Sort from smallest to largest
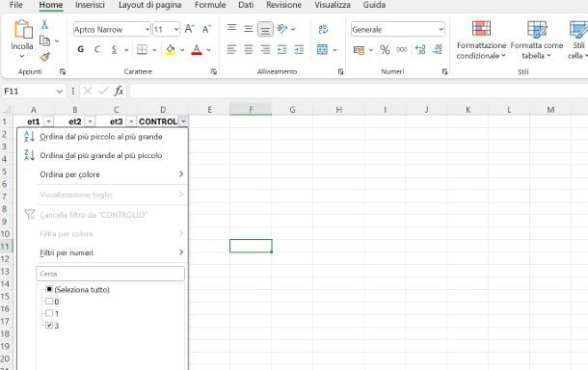This screenshot has height=370, width=588. click(x=102, y=137)
